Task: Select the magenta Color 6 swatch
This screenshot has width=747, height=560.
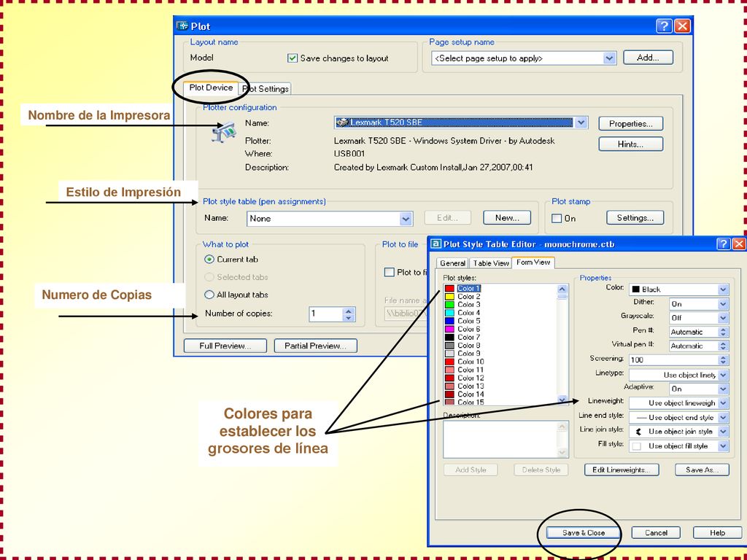Action: click(x=449, y=329)
